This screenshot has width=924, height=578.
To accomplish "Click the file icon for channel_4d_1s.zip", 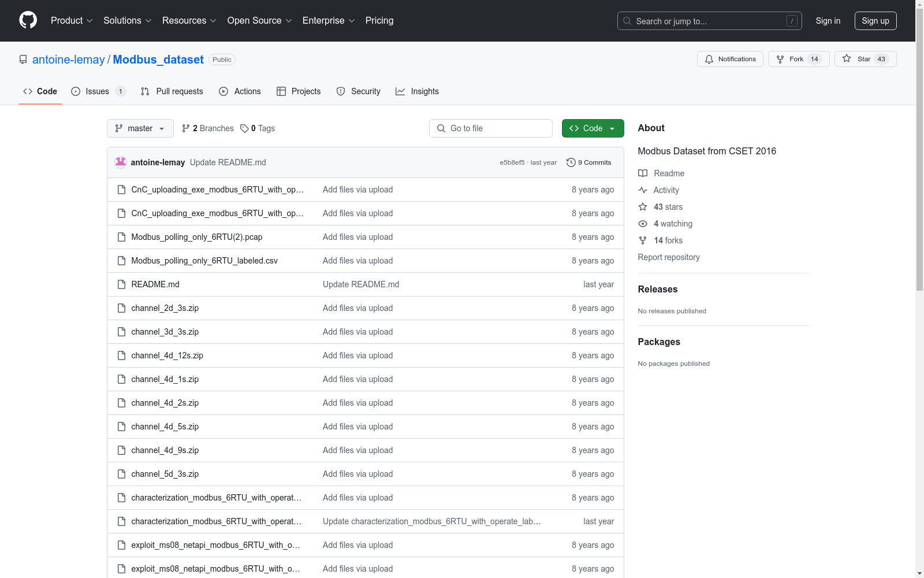I will pos(121,379).
